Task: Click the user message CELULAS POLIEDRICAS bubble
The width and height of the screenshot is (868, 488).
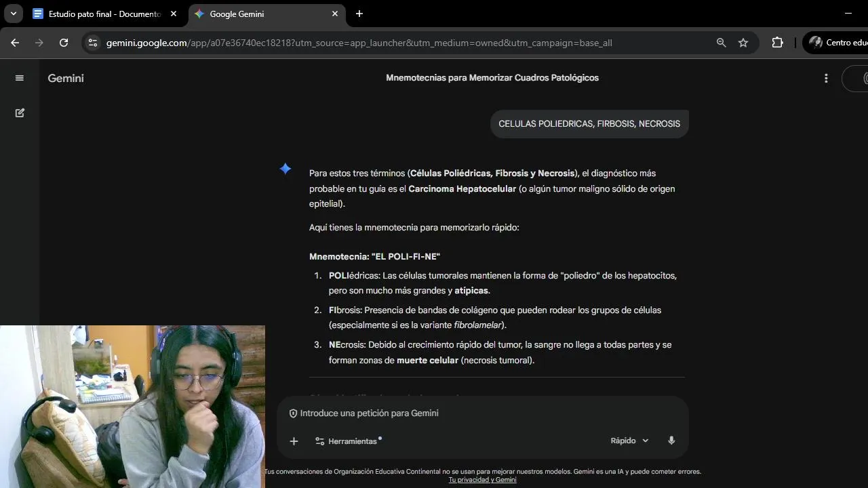Action: click(589, 124)
